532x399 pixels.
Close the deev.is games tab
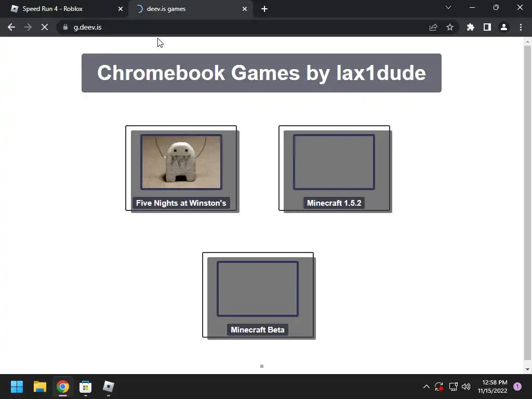pyautogui.click(x=245, y=9)
